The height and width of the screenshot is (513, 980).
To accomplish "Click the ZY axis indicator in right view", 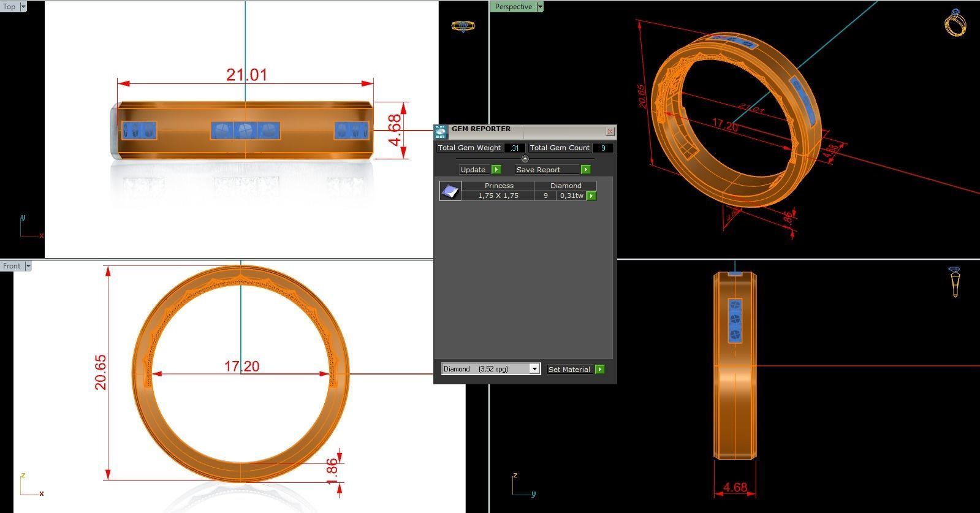I will (524, 484).
